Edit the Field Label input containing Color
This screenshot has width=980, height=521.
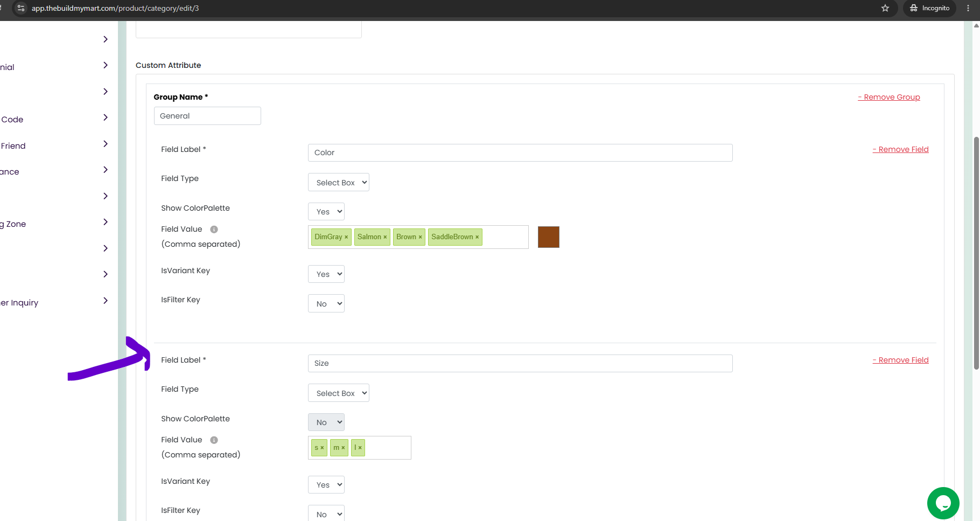tap(520, 152)
